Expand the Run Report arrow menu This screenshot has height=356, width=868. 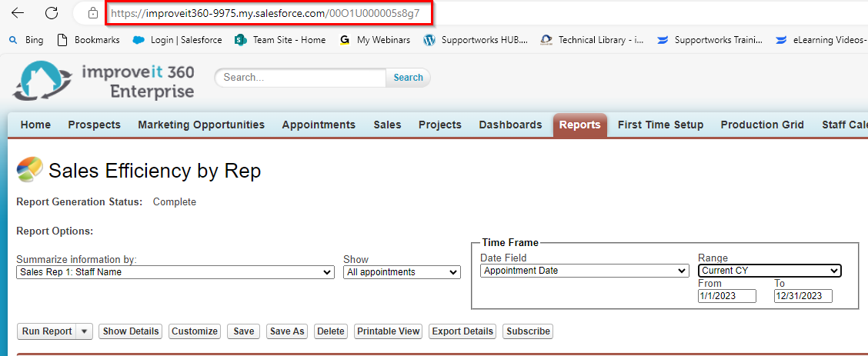click(x=84, y=331)
